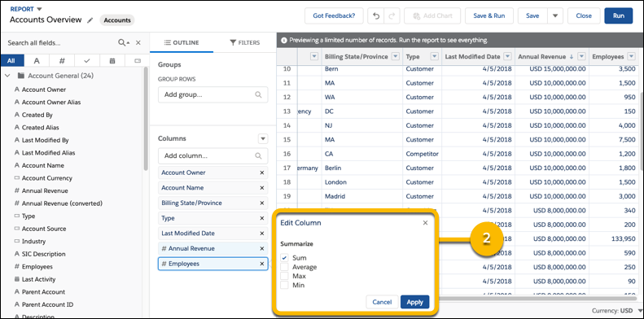Run the report

pyautogui.click(x=619, y=16)
